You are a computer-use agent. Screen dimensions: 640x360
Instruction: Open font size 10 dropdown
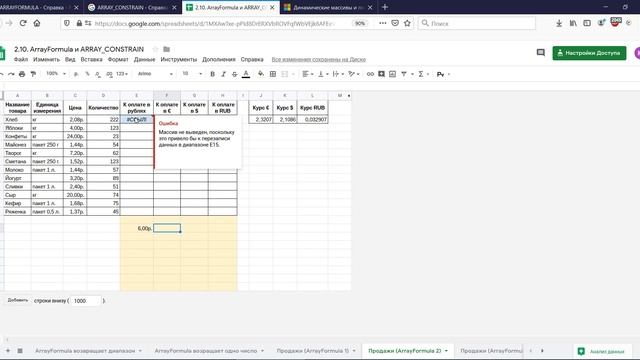point(192,74)
